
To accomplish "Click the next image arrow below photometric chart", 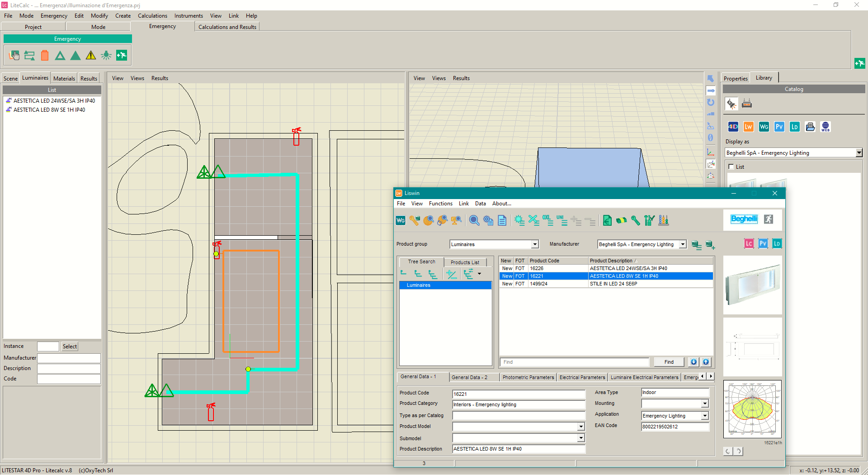I will 739,451.
